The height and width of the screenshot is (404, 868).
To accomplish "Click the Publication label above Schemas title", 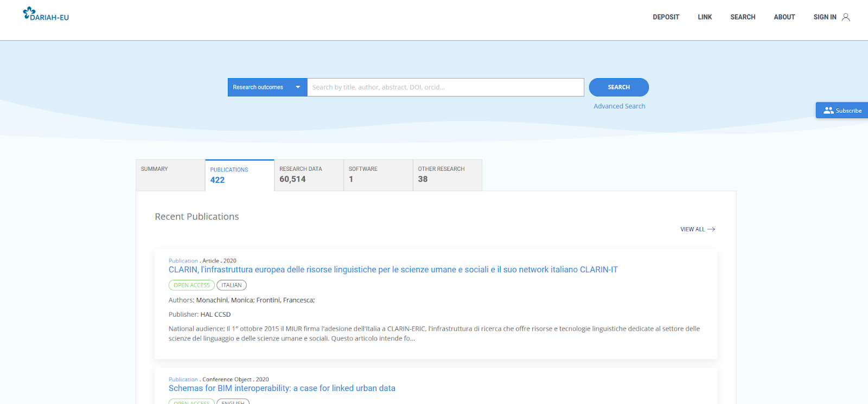I will pos(183,380).
